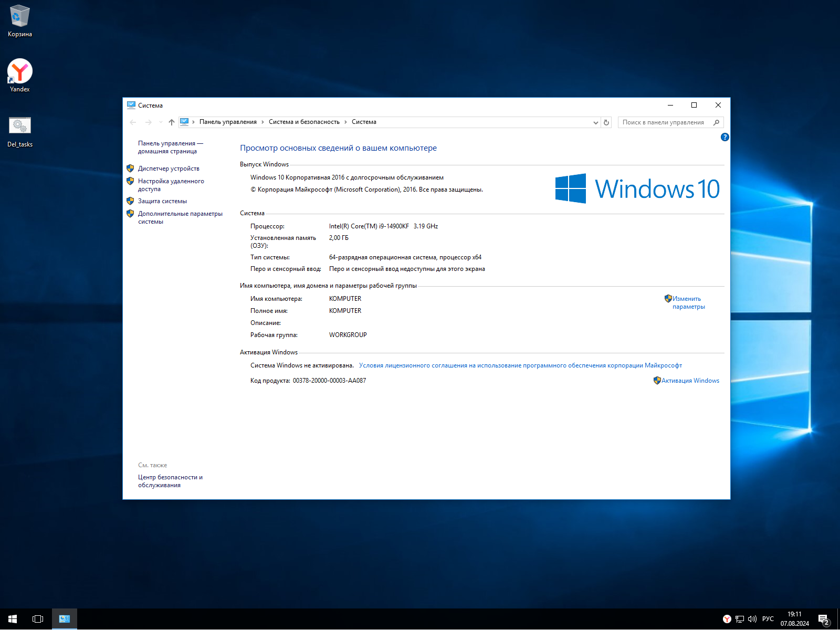Click installed memory value 2,00 ГБ

pos(339,238)
